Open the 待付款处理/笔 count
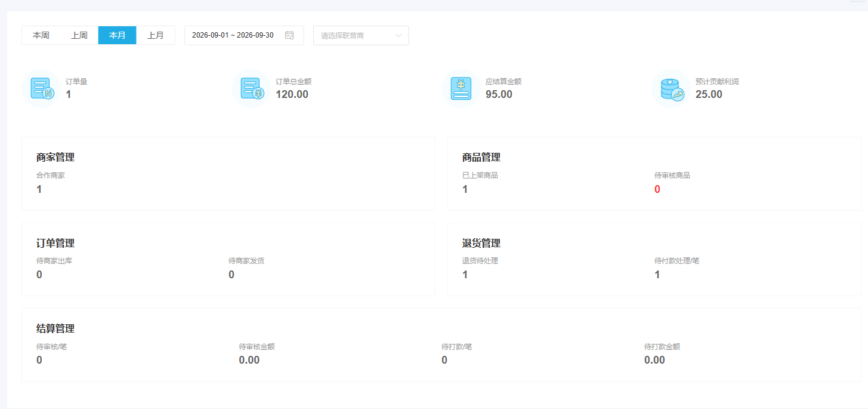Viewport: 868px width, 409px height. 657,275
